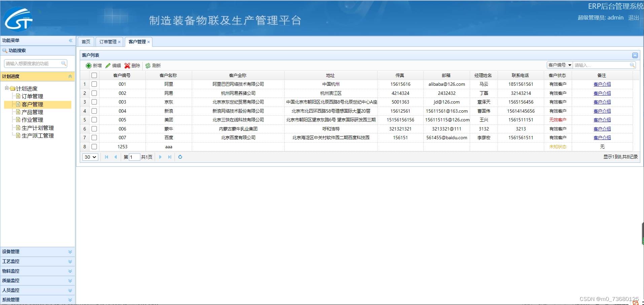The image size is (644, 305).
Task: Expand the 人员监控 accordion section
Action: 70,290
